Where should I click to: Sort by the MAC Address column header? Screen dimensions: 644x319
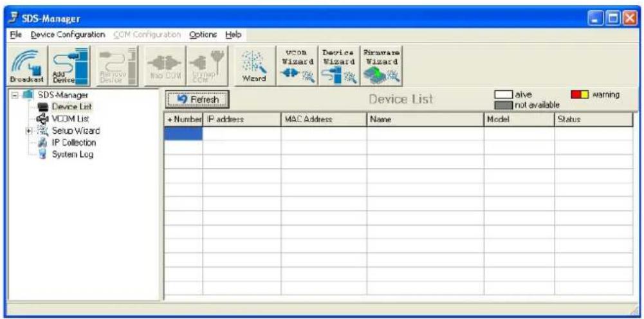[324, 120]
